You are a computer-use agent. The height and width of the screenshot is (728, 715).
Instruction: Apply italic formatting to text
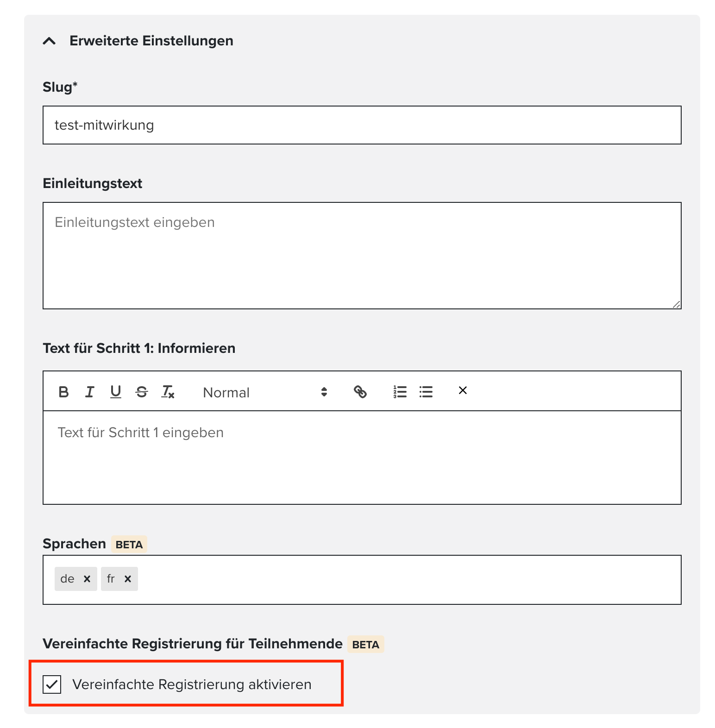[90, 392]
